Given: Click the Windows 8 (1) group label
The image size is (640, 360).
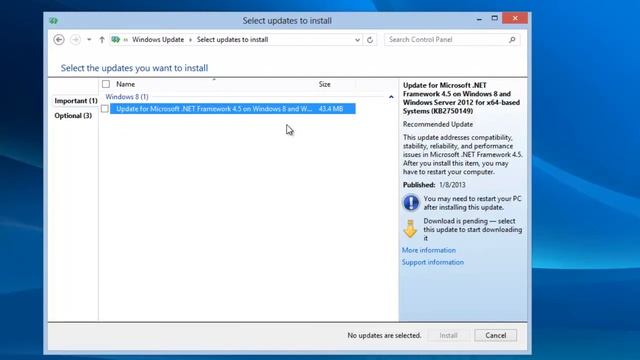Looking at the screenshot, I should (127, 97).
